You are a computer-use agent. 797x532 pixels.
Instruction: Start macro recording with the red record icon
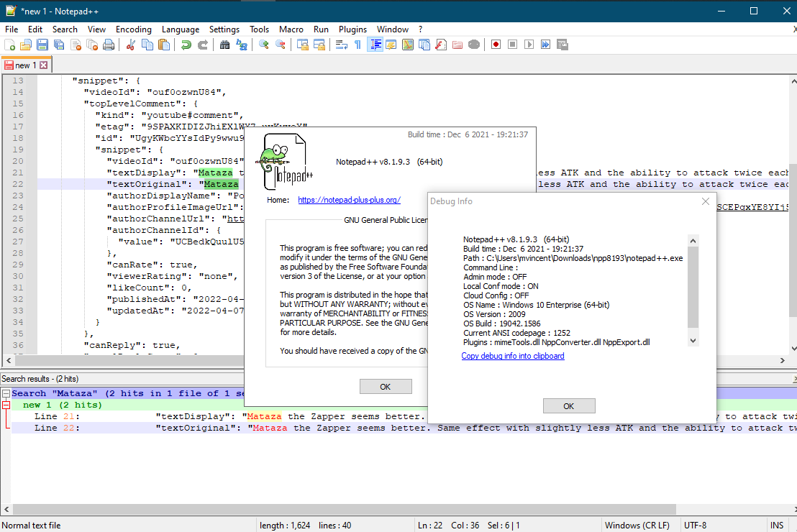point(496,45)
